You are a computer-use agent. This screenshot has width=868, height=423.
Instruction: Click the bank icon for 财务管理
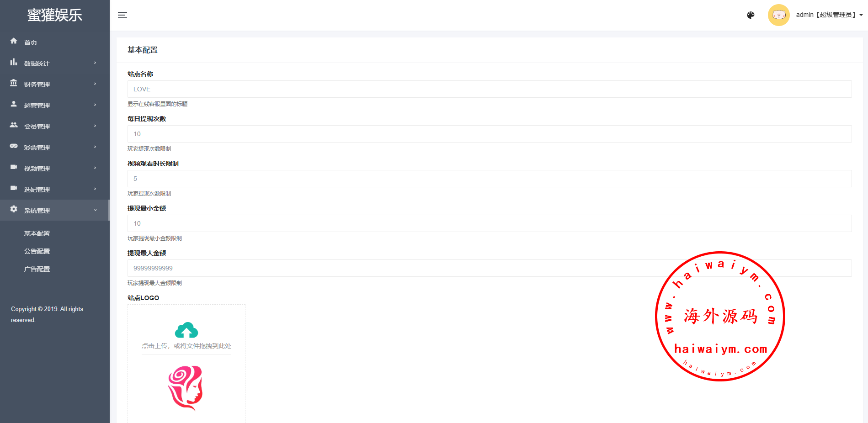(x=14, y=83)
